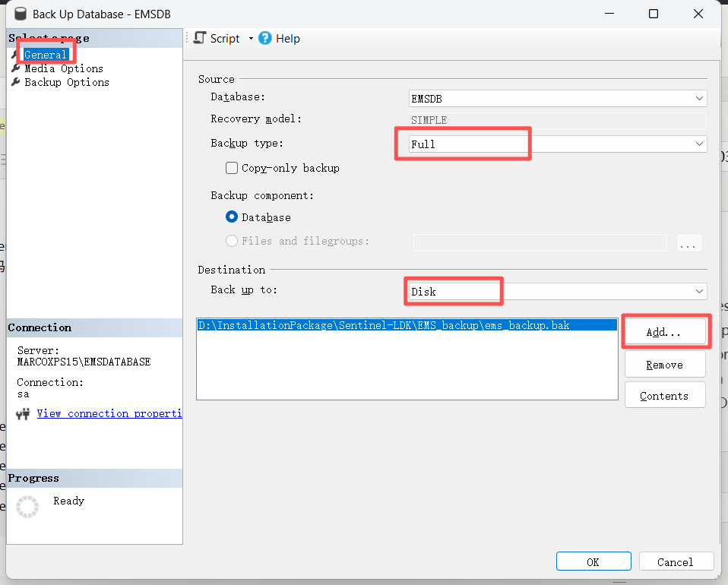Click the wrench icon beside Backup Options
Image resolution: width=728 pixels, height=585 pixels.
coord(15,82)
